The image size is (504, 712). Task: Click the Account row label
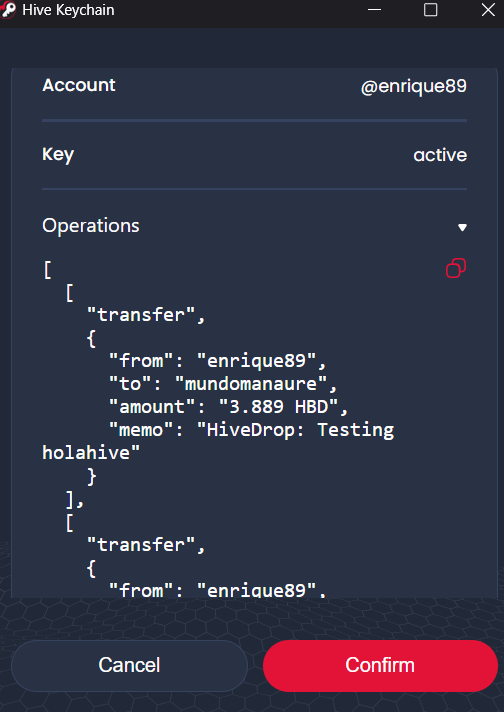[79, 85]
